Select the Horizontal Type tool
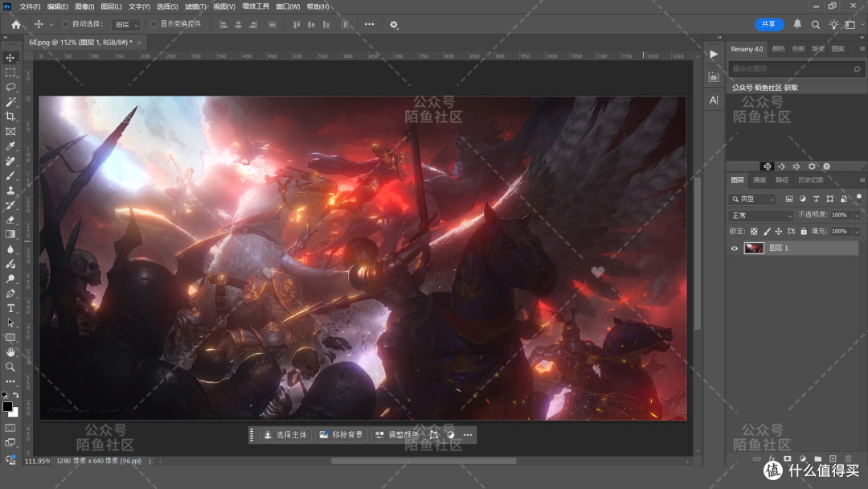 (10, 308)
